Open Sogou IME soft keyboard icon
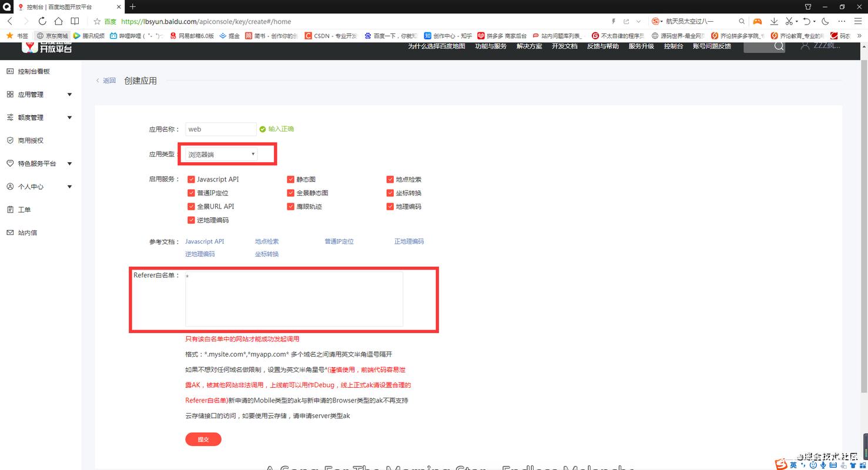The image size is (868, 470). coord(834,465)
